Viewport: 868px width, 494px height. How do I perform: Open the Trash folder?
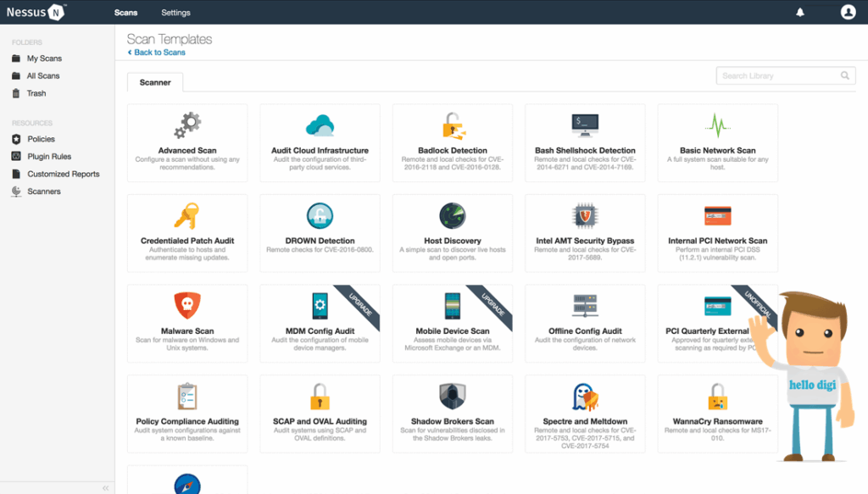coord(36,93)
